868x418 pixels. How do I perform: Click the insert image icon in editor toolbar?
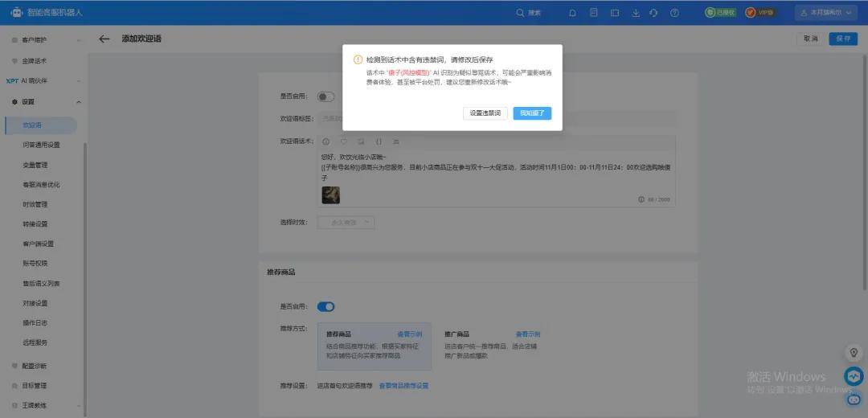(361, 141)
